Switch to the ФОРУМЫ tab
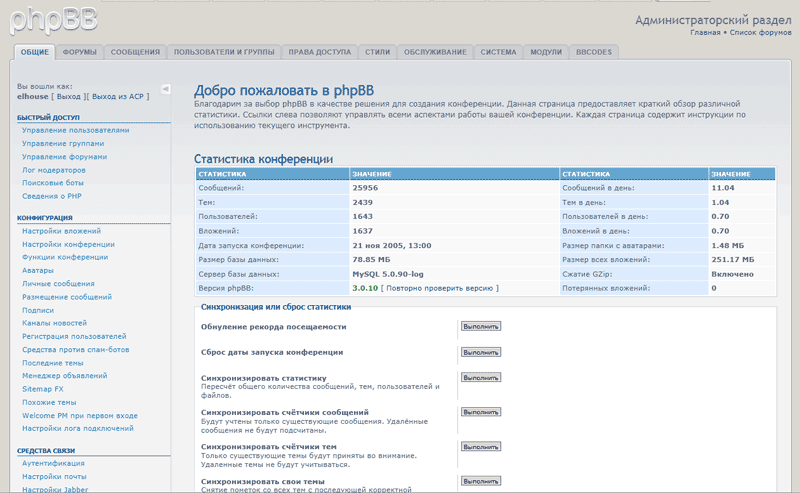Screen dimensions: 800x493 (x=80, y=52)
